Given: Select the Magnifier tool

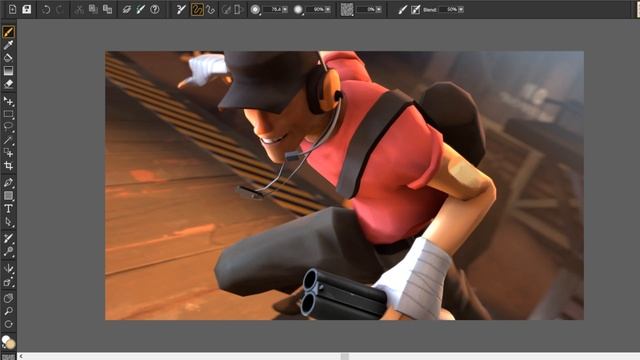Looking at the screenshot, I should click(x=8, y=311).
